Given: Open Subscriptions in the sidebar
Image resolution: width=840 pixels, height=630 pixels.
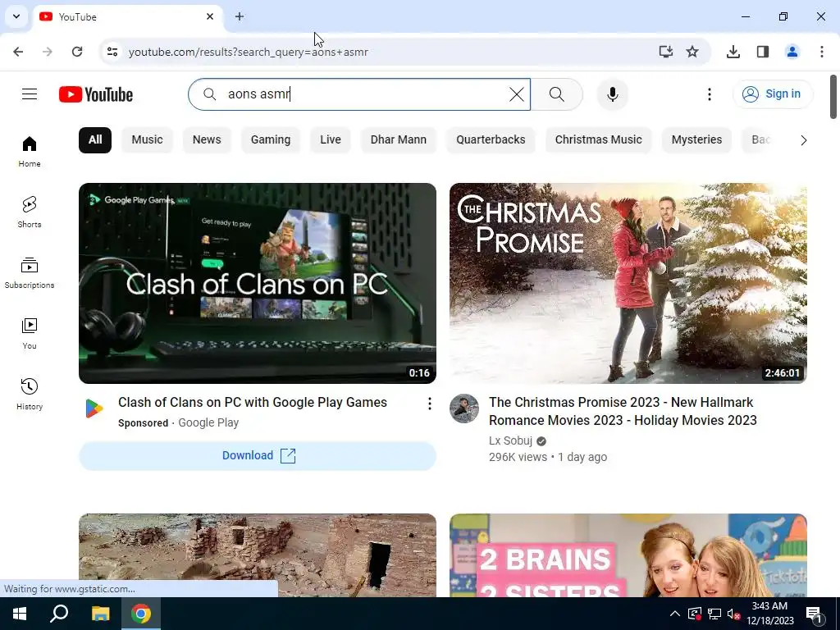Looking at the screenshot, I should [30, 273].
